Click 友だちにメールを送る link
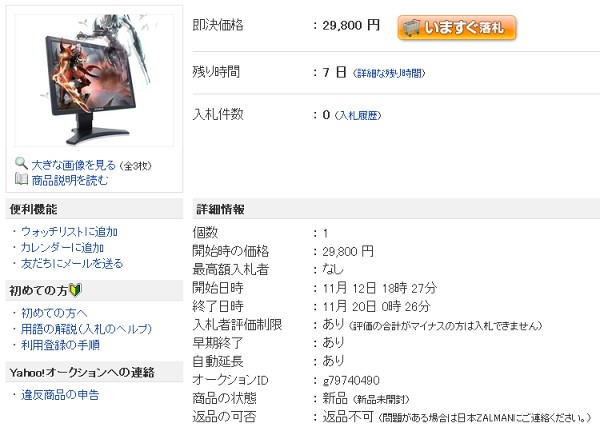This screenshot has height=431, width=600. coord(72,263)
